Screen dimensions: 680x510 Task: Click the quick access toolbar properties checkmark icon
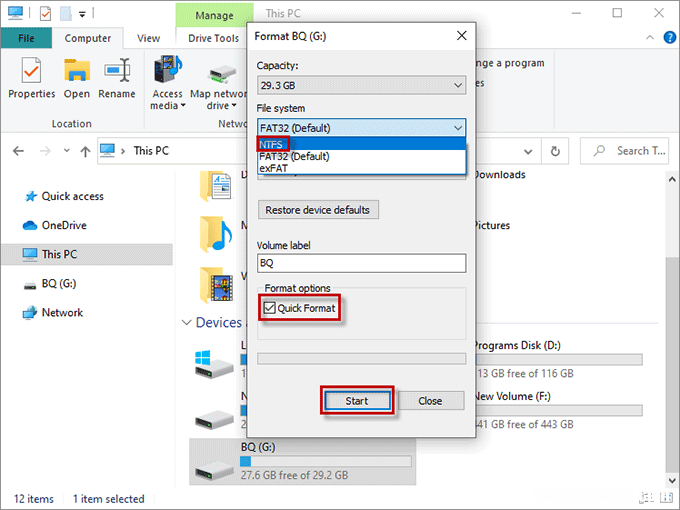(x=45, y=14)
